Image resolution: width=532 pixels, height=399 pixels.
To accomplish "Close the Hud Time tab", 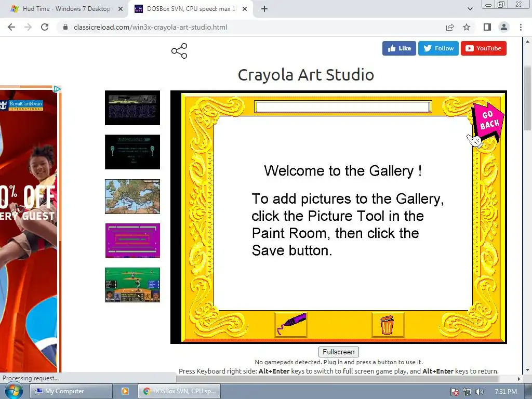I will tap(121, 9).
